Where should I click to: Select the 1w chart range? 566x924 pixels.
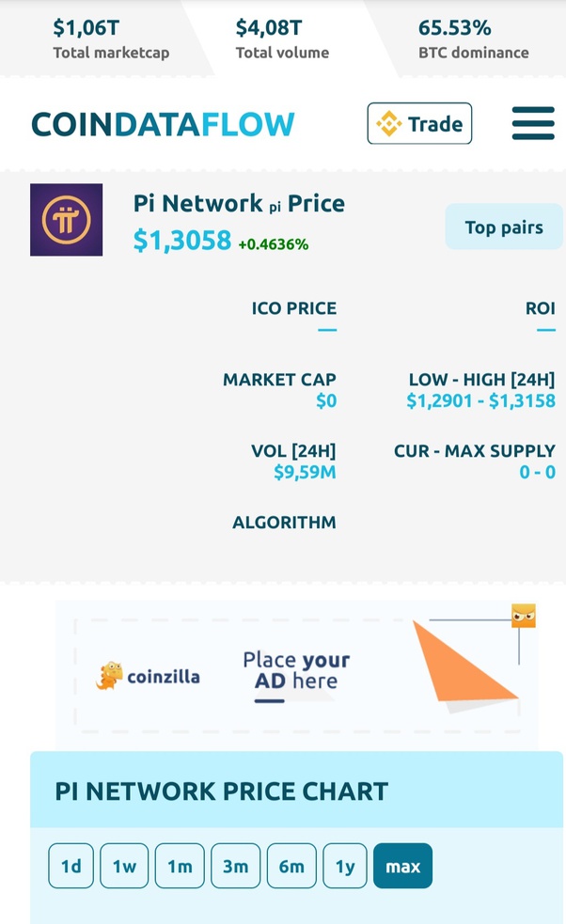coord(124,866)
